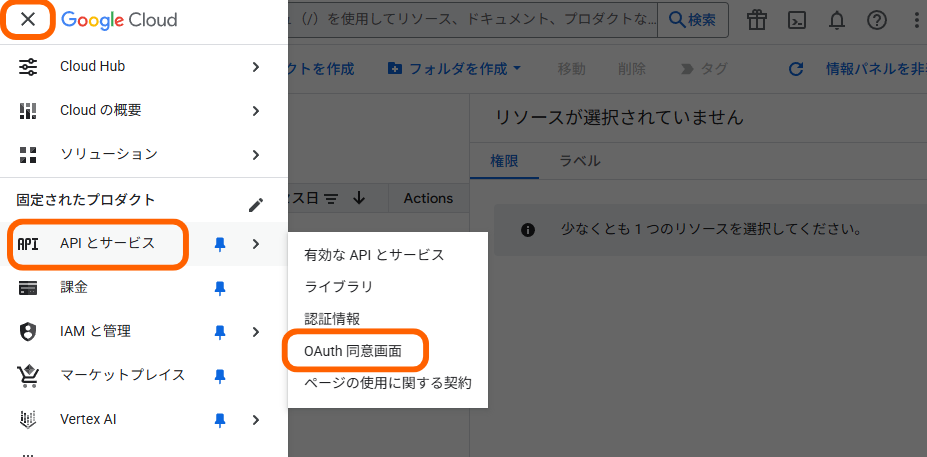Click the 移動 toolbar button

(x=571, y=69)
